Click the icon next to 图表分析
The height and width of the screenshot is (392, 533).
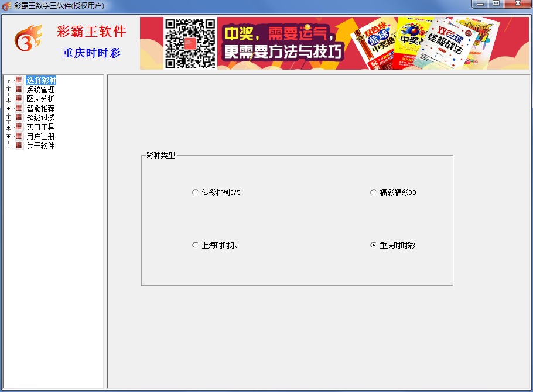pyautogui.click(x=19, y=99)
